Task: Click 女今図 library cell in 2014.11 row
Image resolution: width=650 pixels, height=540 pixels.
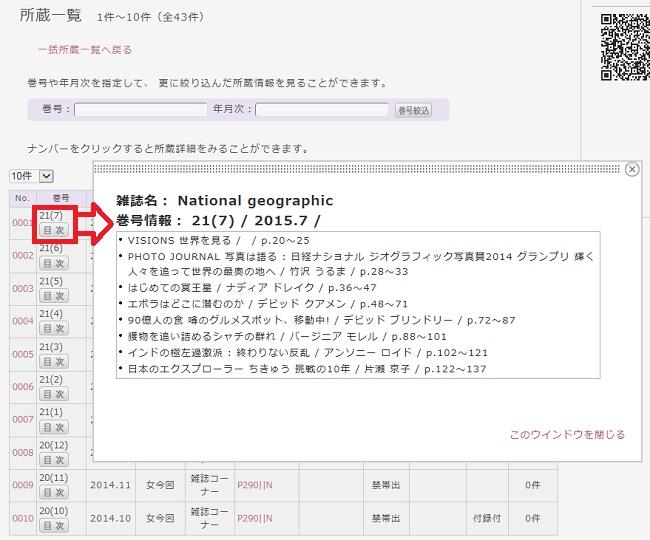Action: (x=160, y=485)
